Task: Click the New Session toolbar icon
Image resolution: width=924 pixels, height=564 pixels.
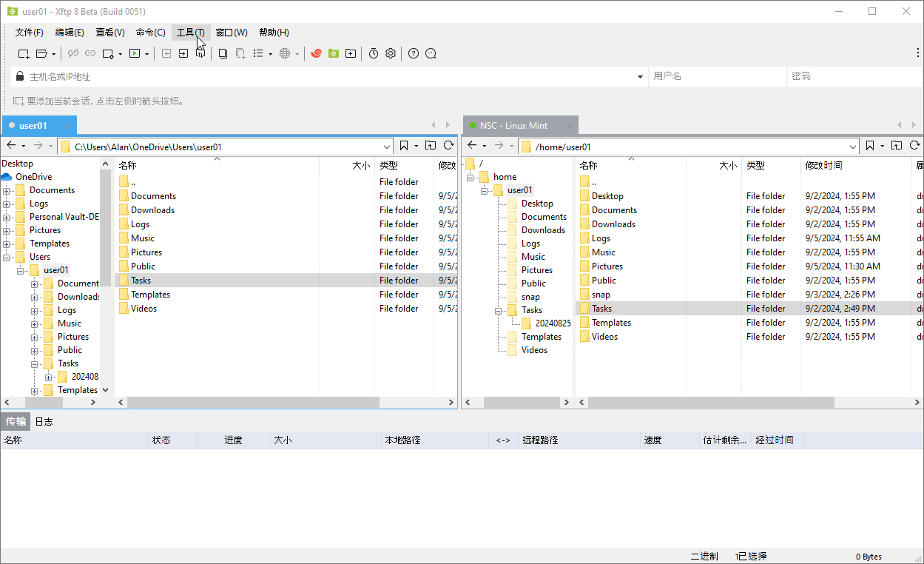Action: click(x=24, y=53)
